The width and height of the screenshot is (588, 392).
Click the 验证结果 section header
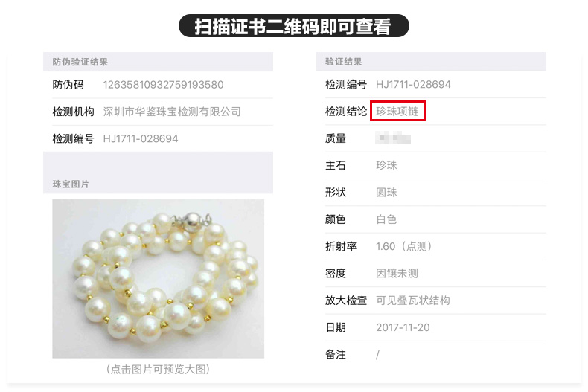tap(343, 62)
